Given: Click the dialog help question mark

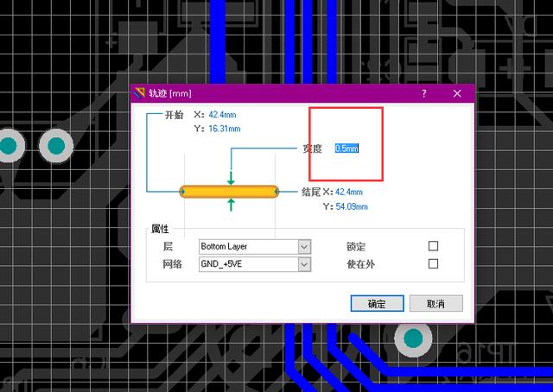Looking at the screenshot, I should [424, 93].
